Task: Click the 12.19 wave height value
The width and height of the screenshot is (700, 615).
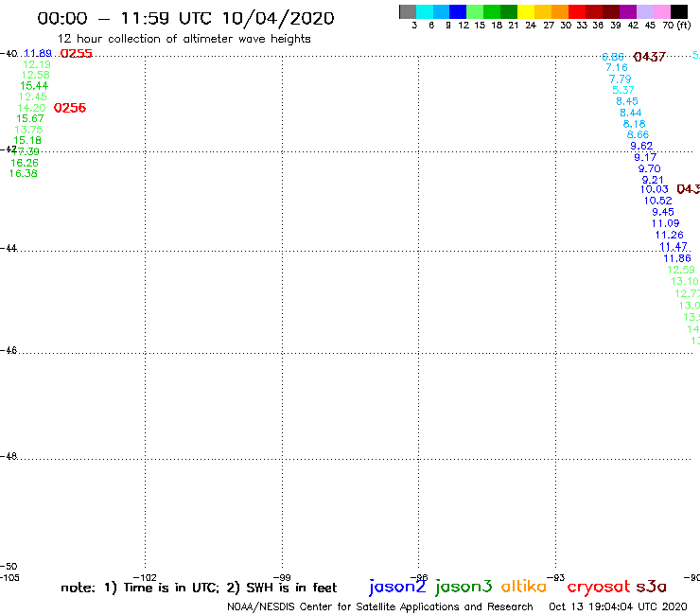Action: [x=37, y=64]
